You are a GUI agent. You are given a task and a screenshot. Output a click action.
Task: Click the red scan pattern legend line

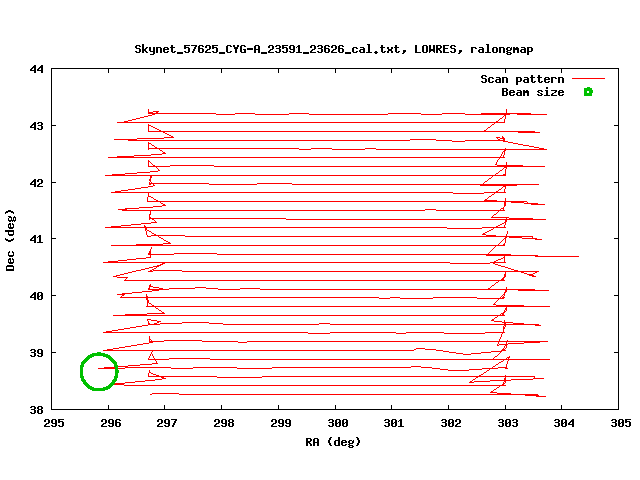coord(588,78)
